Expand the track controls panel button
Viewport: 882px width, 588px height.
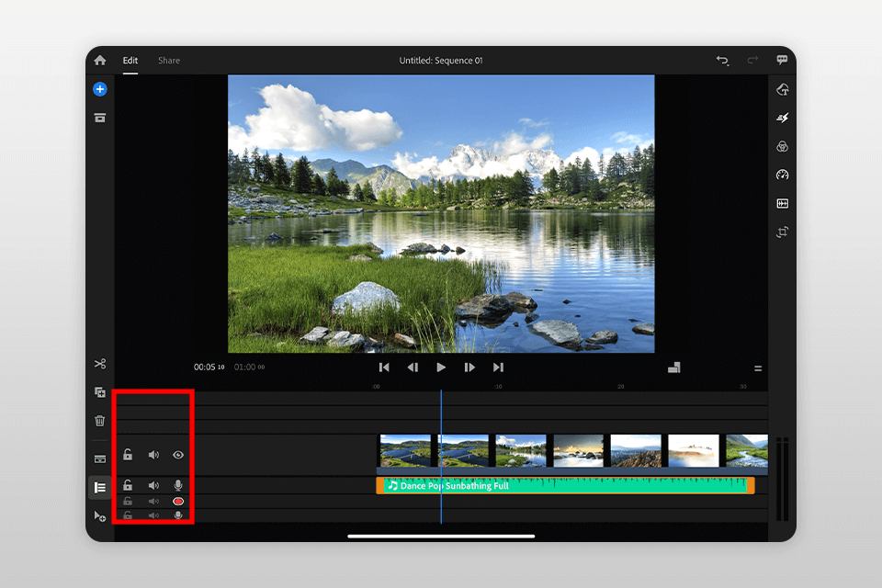99,487
